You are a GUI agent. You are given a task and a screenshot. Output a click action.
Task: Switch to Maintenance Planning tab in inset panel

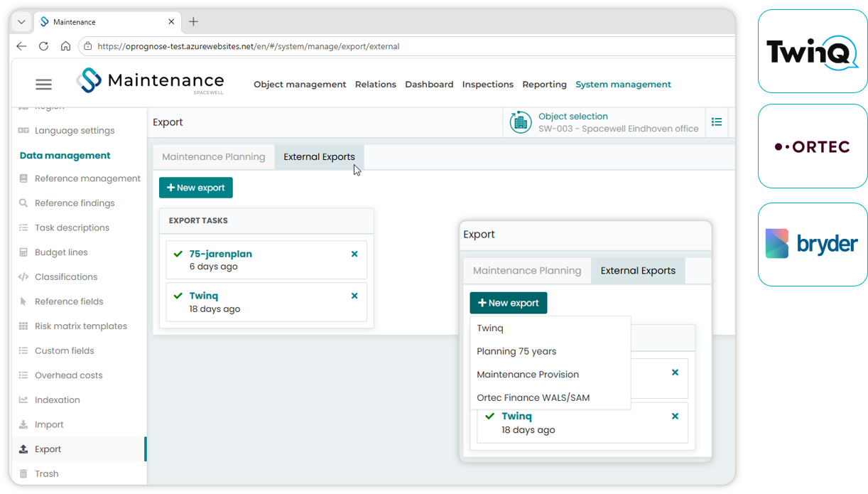click(527, 271)
